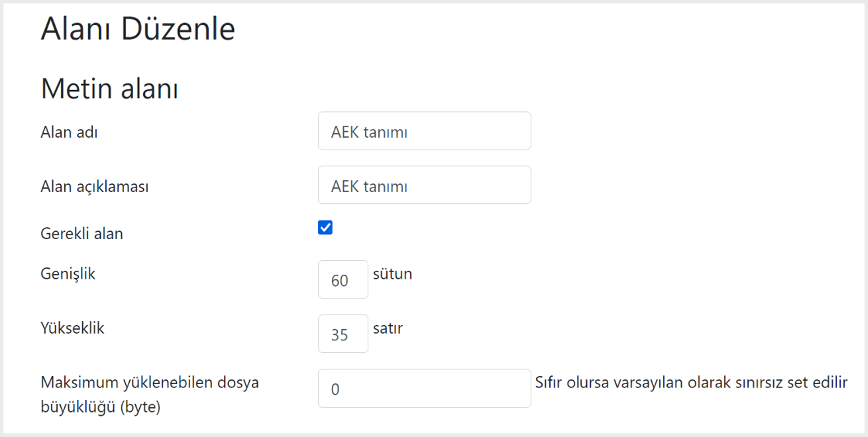Click the (byte) text in the label
Image resolution: width=868 pixels, height=437 pixels.
(x=140, y=407)
